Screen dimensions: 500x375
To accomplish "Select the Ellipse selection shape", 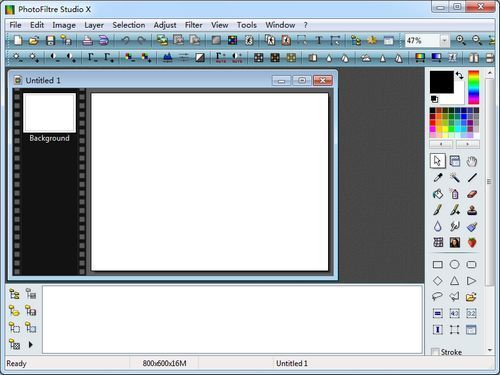I will (455, 265).
